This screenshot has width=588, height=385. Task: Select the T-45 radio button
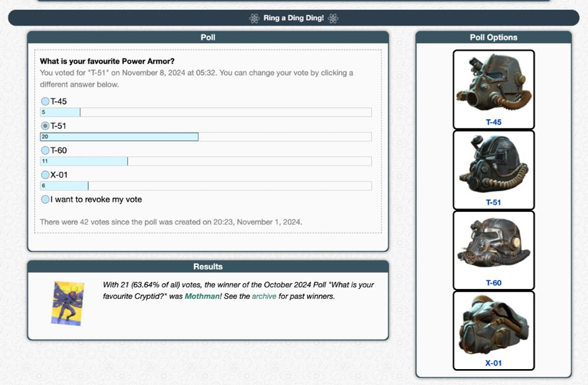[x=45, y=101]
